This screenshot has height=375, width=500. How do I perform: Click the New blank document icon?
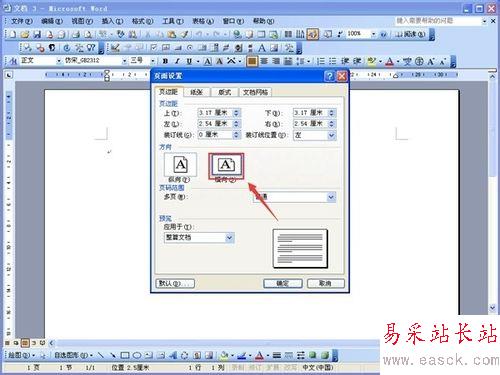(x=13, y=34)
